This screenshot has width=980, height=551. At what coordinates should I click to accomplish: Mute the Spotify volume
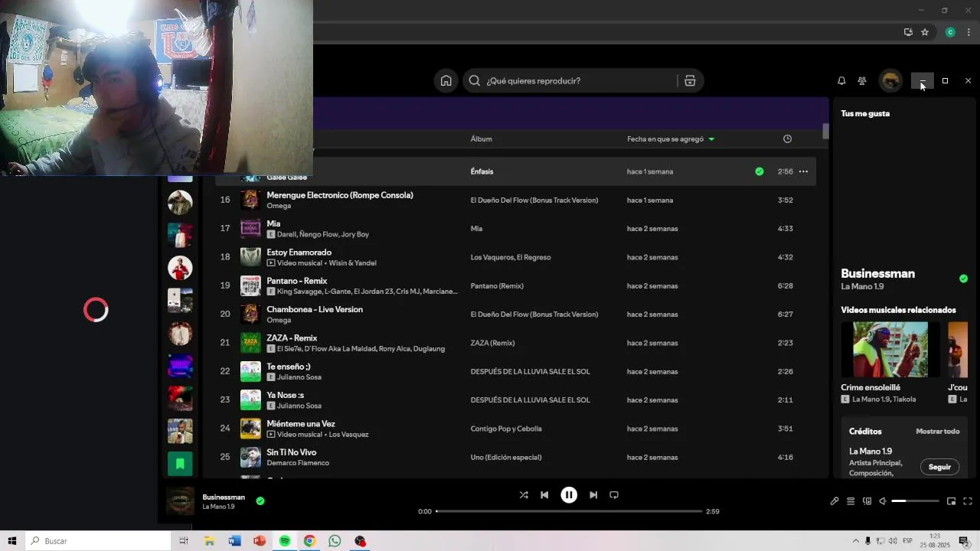[x=883, y=501]
